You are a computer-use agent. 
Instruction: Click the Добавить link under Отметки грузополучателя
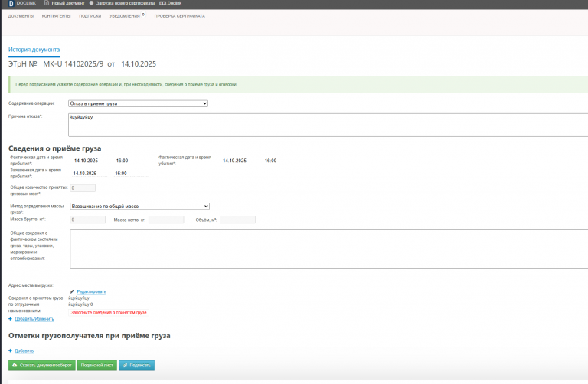tap(24, 350)
